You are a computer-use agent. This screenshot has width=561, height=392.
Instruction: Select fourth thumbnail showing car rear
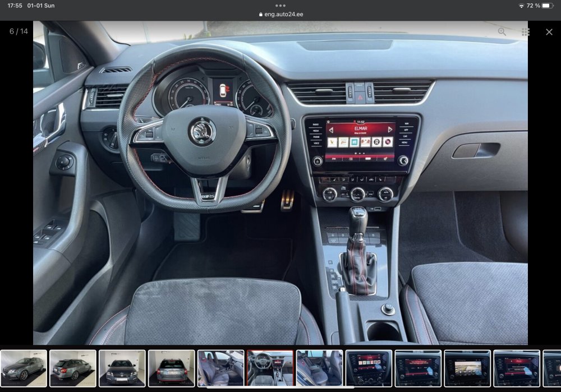172,368
